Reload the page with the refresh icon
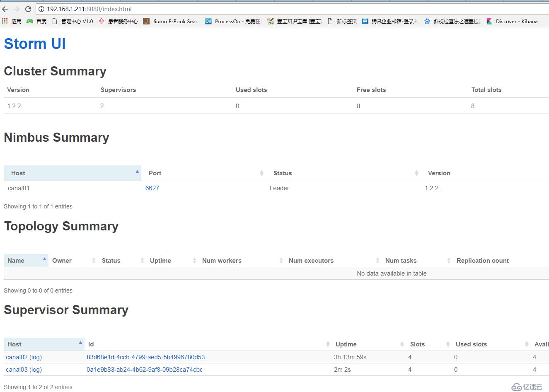Image resolution: width=549 pixels, height=392 pixels. coord(28,9)
